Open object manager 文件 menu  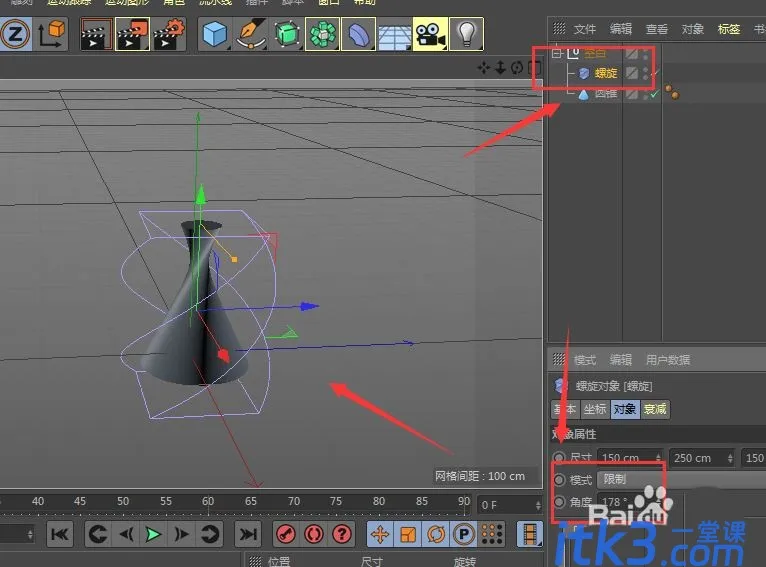(585, 29)
